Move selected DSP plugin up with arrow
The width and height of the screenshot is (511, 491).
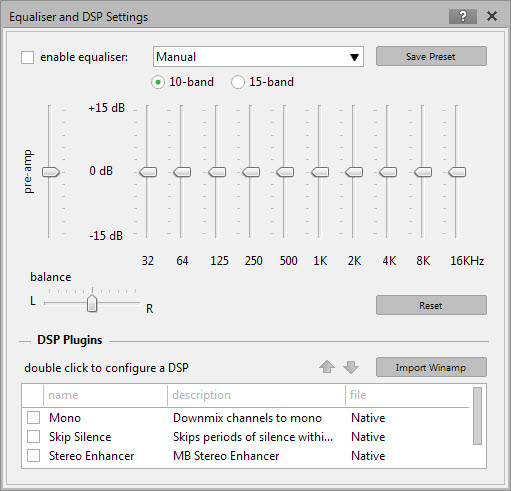coord(327,367)
